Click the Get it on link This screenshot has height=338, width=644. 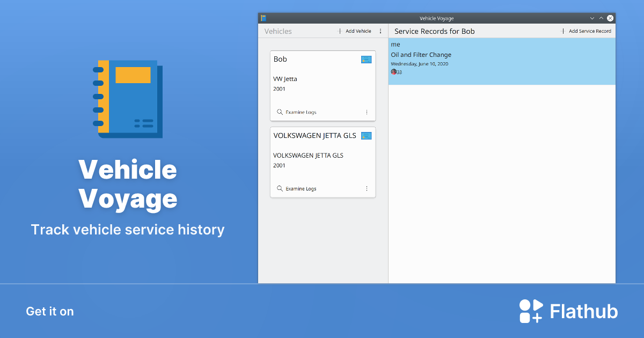pos(50,312)
